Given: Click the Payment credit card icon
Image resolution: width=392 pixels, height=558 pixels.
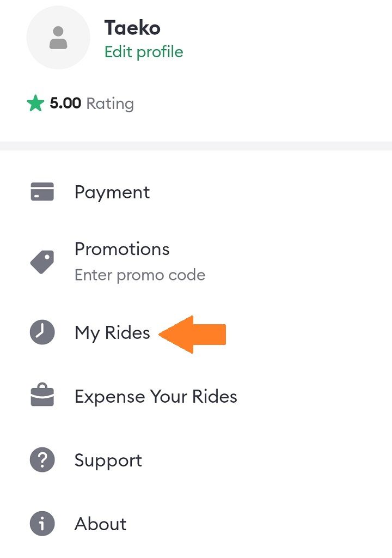Looking at the screenshot, I should pyautogui.click(x=42, y=192).
